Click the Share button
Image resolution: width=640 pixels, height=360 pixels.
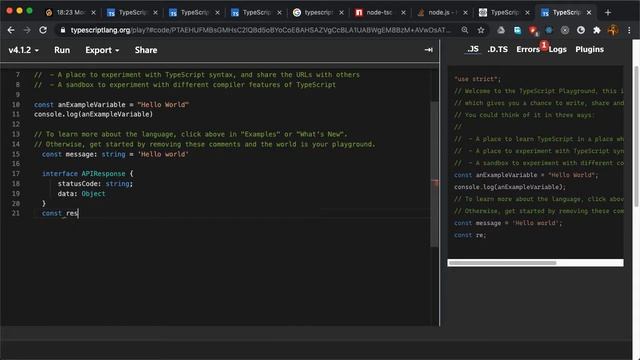tap(146, 50)
